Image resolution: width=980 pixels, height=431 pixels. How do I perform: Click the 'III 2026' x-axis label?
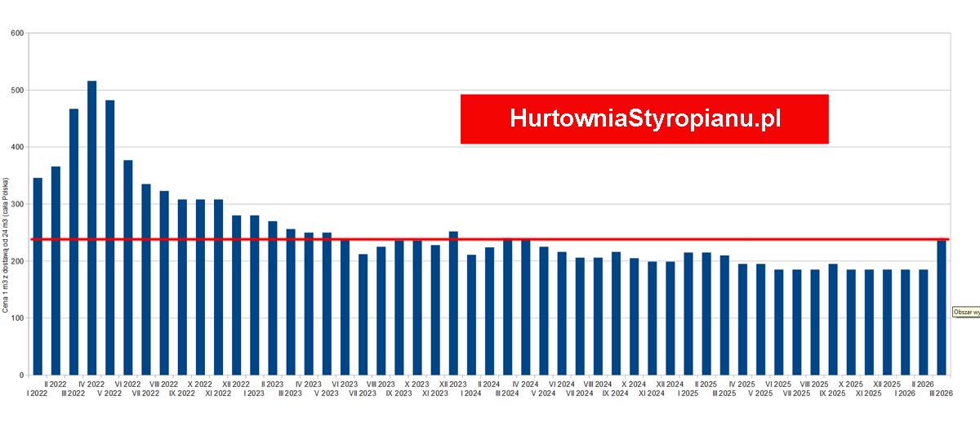click(942, 393)
